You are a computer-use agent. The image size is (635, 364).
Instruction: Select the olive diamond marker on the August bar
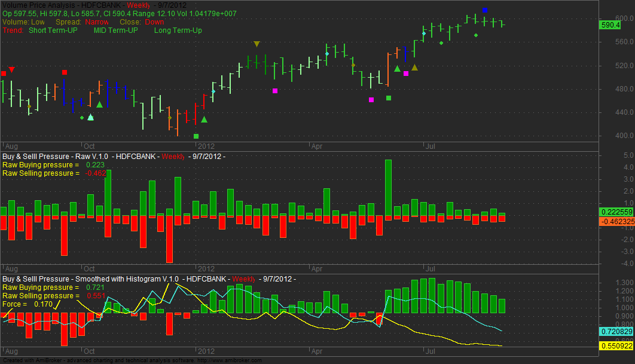29,106
